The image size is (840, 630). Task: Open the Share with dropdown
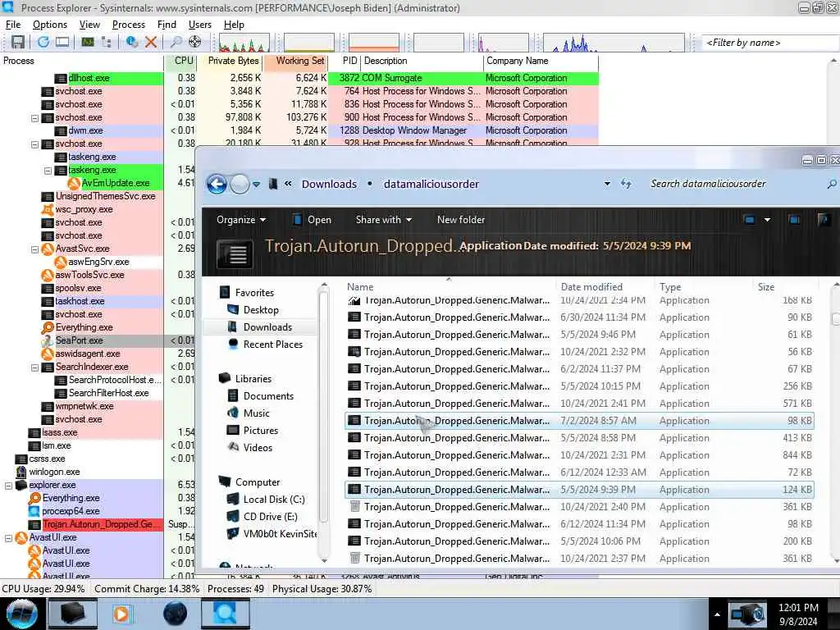tap(384, 220)
